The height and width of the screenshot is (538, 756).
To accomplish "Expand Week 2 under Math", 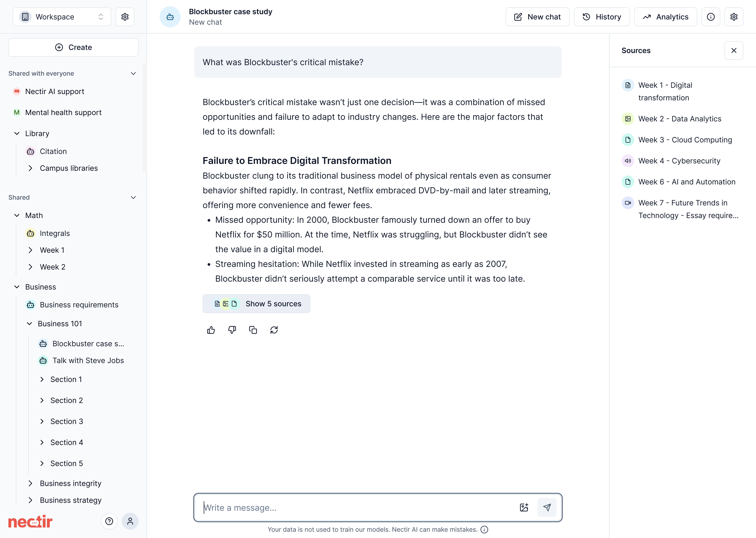I will pos(30,267).
